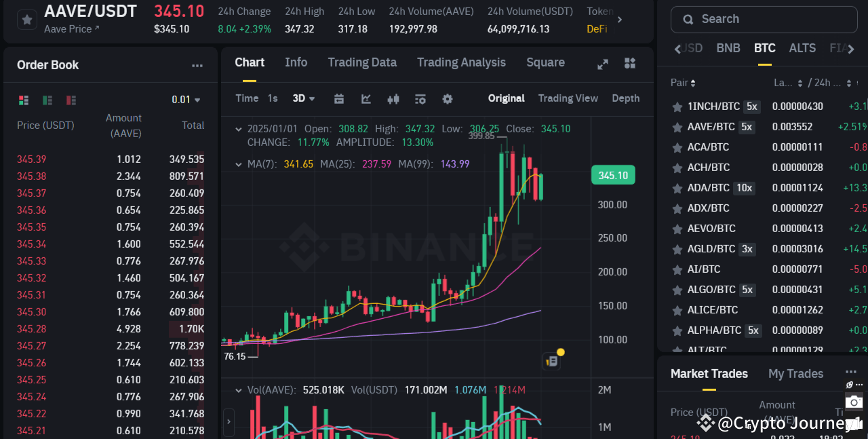This screenshot has height=439, width=868.
Task: Click the line-chart style icon
Action: (x=366, y=99)
